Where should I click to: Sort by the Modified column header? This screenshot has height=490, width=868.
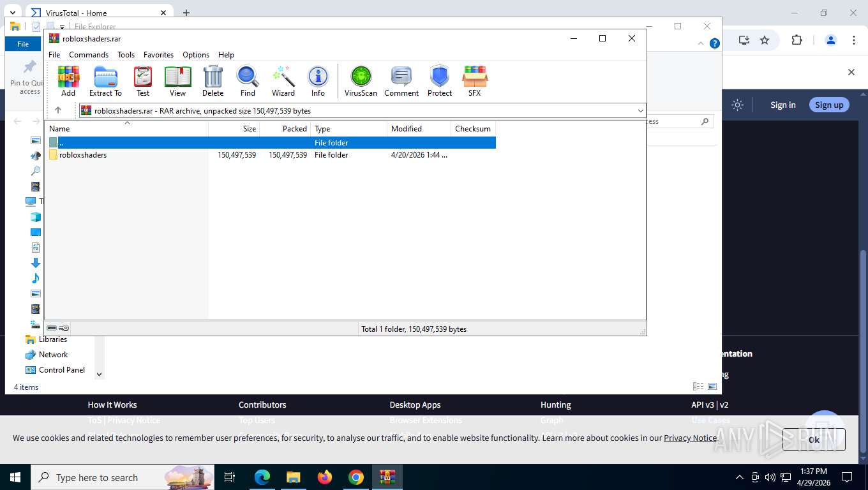point(419,129)
